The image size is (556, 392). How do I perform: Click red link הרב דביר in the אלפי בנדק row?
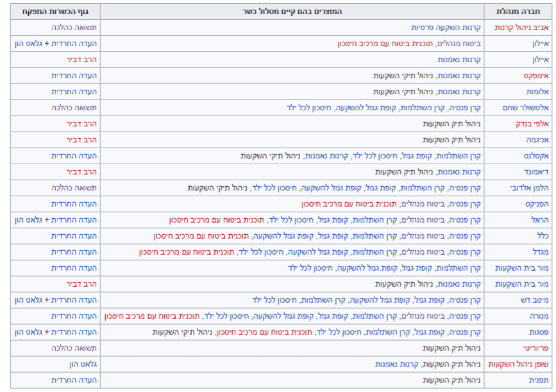click(x=81, y=123)
